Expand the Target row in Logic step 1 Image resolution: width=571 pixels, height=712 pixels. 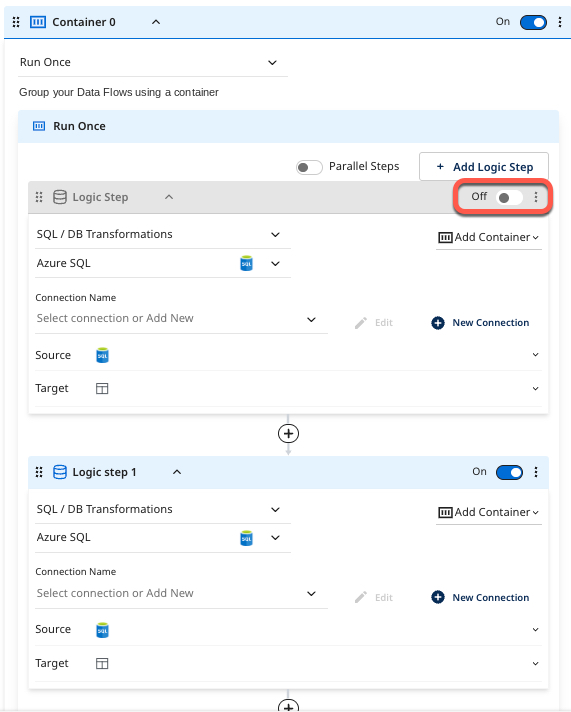[536, 664]
